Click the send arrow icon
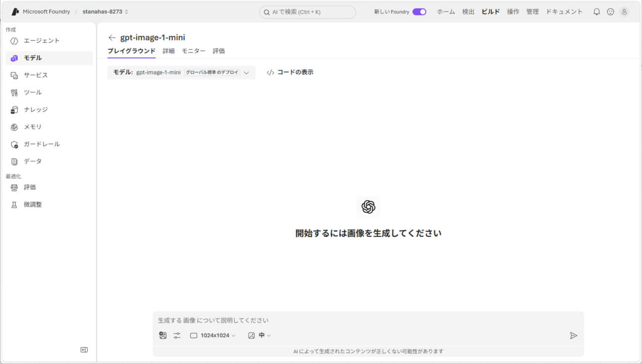 (573, 335)
